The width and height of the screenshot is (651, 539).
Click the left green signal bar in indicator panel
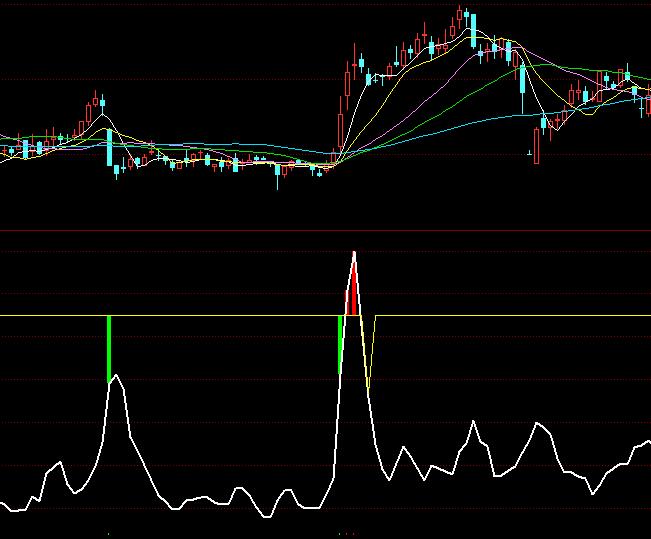(x=109, y=348)
